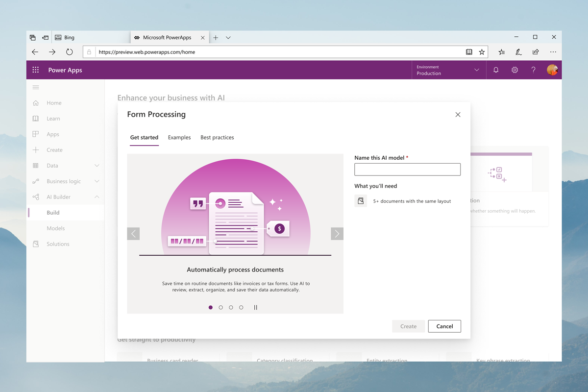Open the help question mark icon
The height and width of the screenshot is (392, 588).
533,70
